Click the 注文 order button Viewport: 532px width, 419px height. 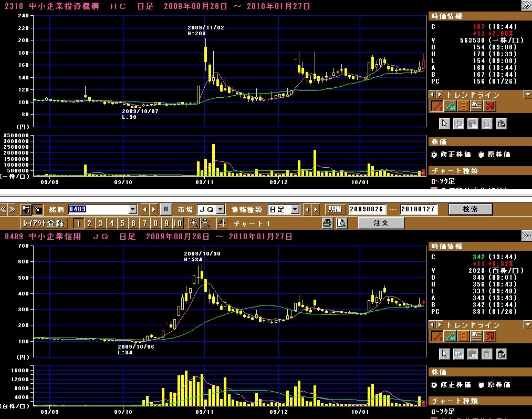click(x=381, y=223)
